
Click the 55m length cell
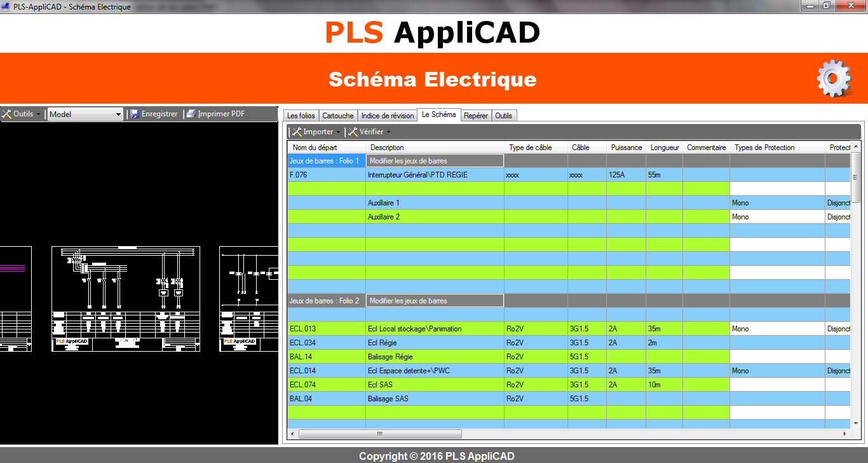(x=664, y=175)
